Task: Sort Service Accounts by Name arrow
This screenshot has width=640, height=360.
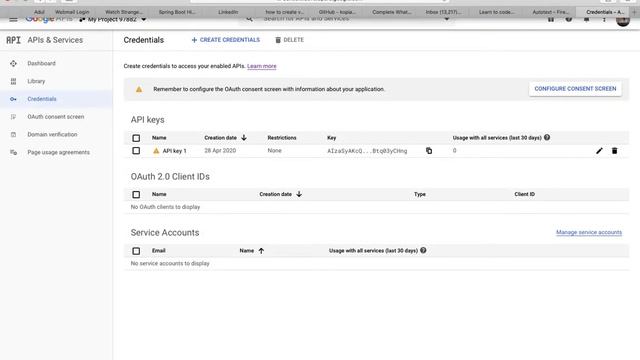Action: click(x=261, y=251)
